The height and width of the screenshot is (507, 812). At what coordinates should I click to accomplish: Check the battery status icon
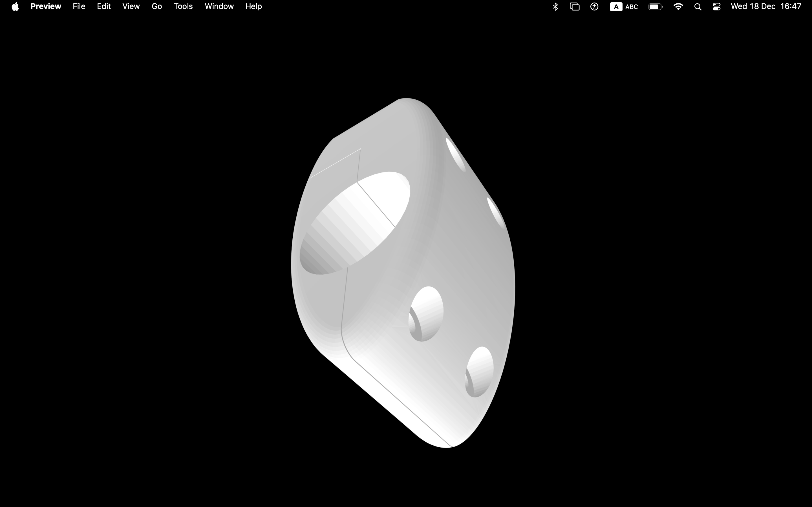click(655, 7)
